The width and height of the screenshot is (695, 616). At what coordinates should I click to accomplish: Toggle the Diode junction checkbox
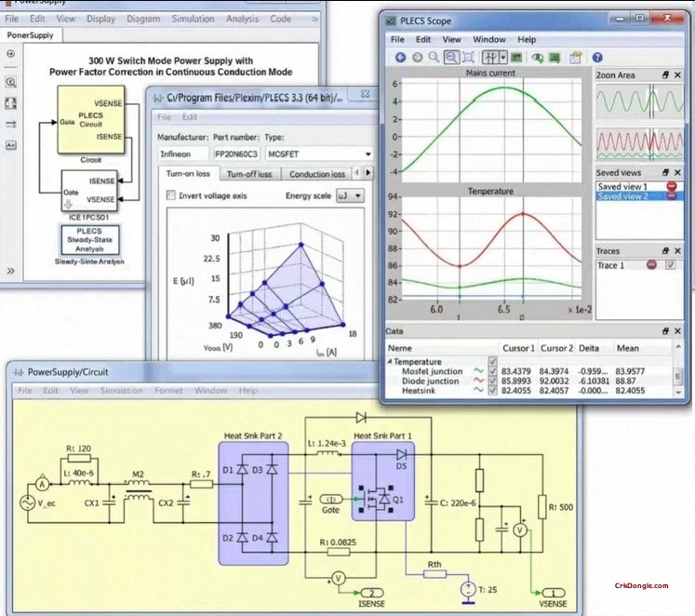[492, 381]
